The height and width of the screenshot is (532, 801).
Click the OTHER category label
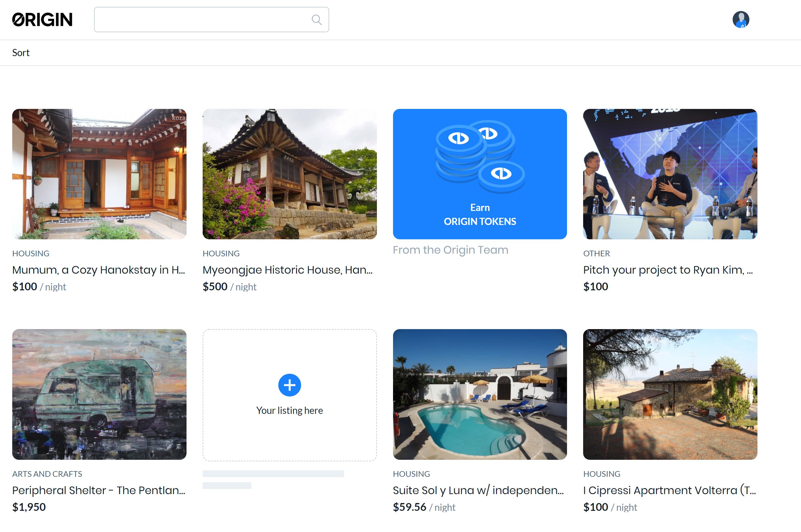(597, 253)
